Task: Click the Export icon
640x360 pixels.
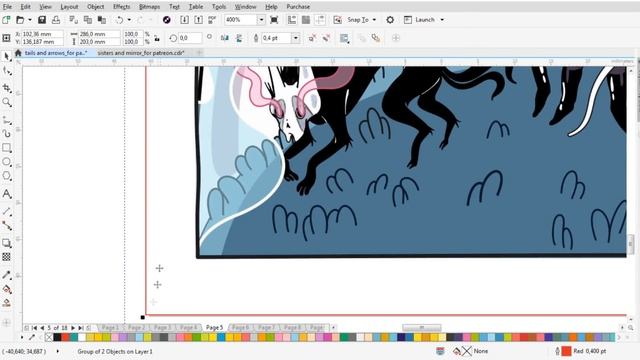Action: click(x=198, y=20)
